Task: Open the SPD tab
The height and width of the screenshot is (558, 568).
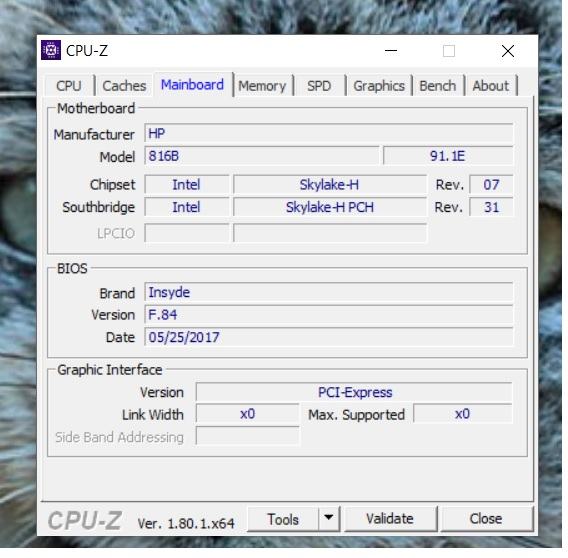Action: [x=319, y=86]
